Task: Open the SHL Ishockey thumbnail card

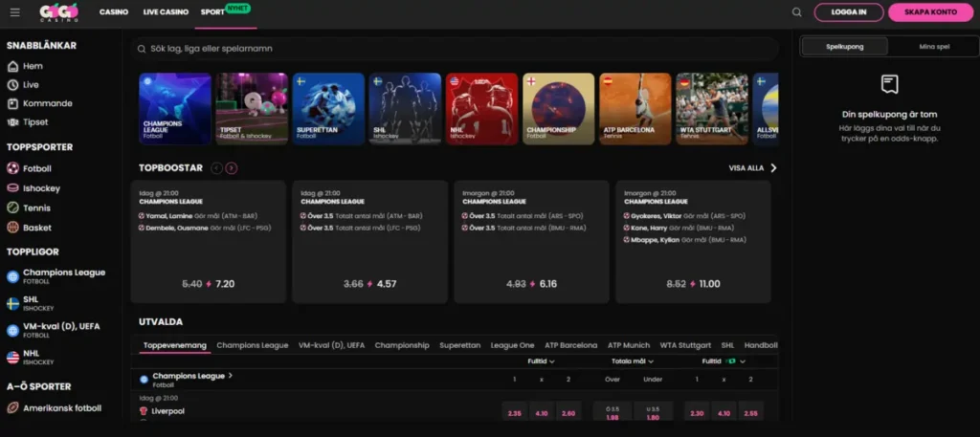Action: tap(405, 109)
